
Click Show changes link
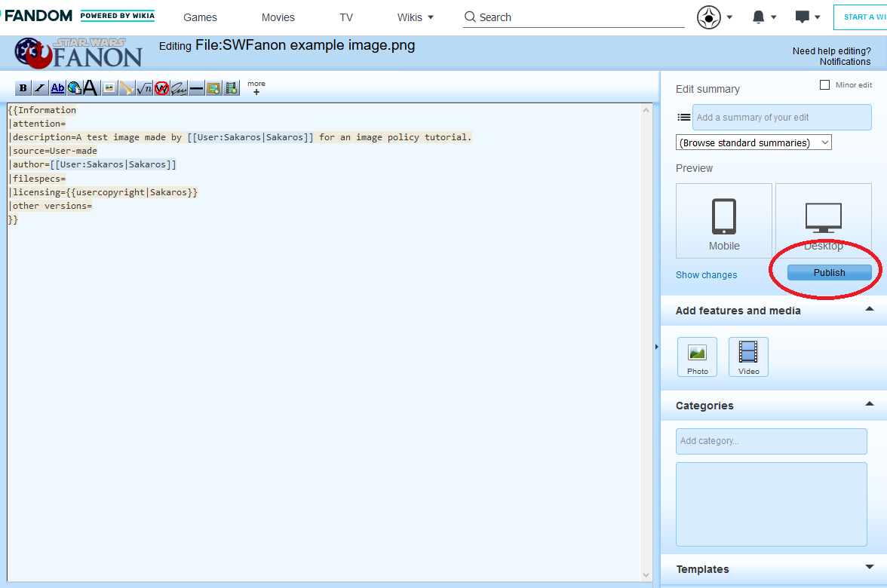707,274
